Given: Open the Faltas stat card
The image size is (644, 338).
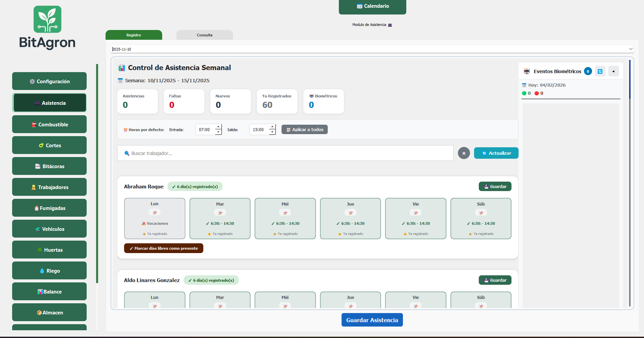Looking at the screenshot, I should click(x=184, y=101).
